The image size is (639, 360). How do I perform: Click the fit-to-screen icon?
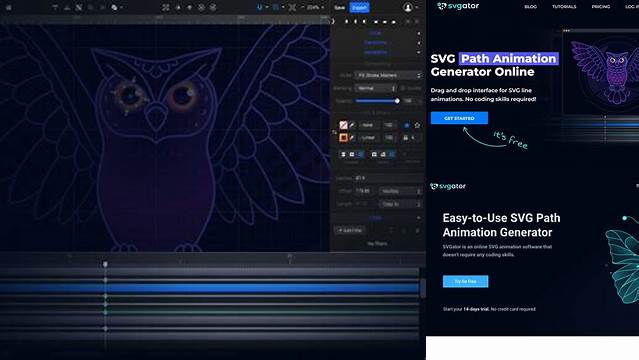click(292, 7)
